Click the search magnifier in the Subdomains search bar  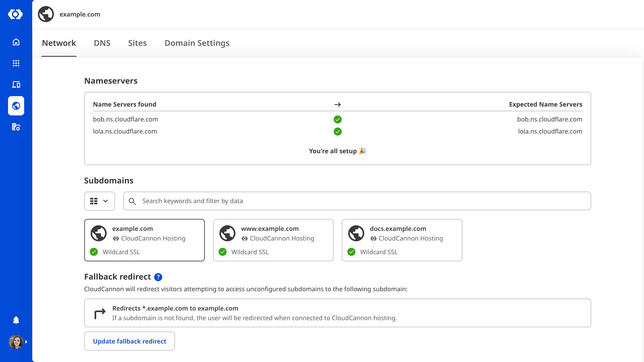point(132,201)
